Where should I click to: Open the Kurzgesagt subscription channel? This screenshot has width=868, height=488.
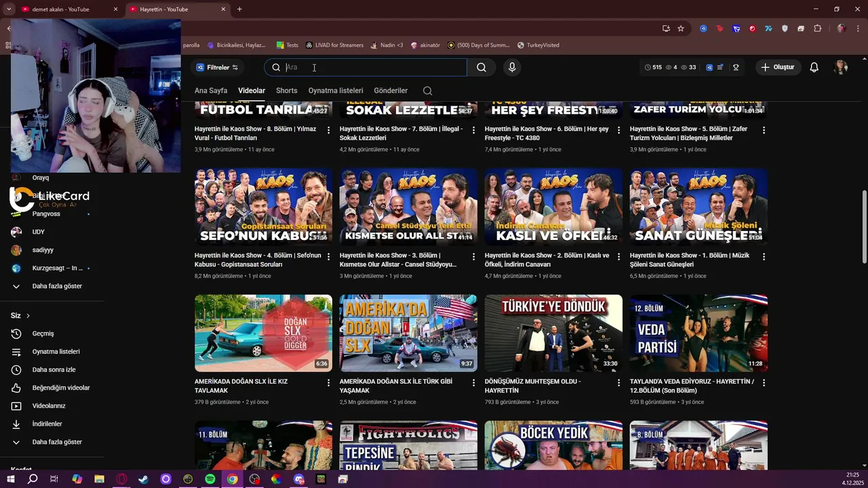(x=57, y=268)
